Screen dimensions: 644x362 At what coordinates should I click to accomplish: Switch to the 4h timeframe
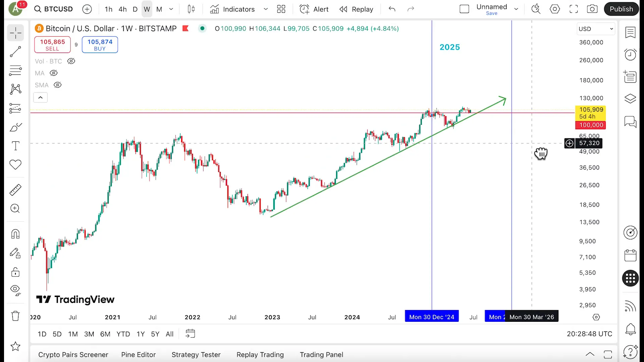tap(122, 9)
